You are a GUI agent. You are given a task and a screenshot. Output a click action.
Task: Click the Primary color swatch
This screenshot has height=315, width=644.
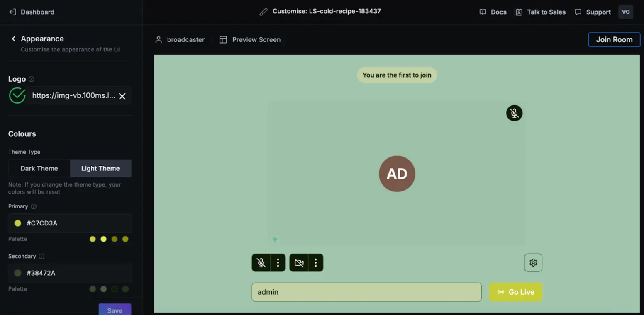[17, 223]
